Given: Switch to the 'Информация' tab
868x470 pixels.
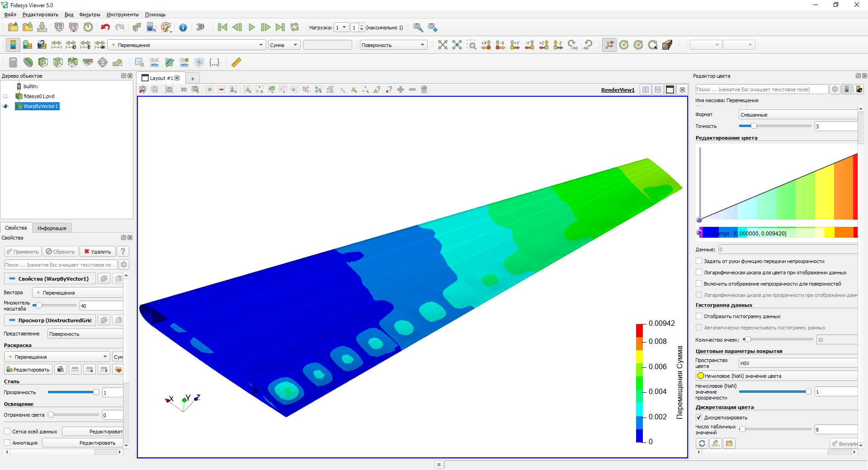Looking at the screenshot, I should point(52,228).
